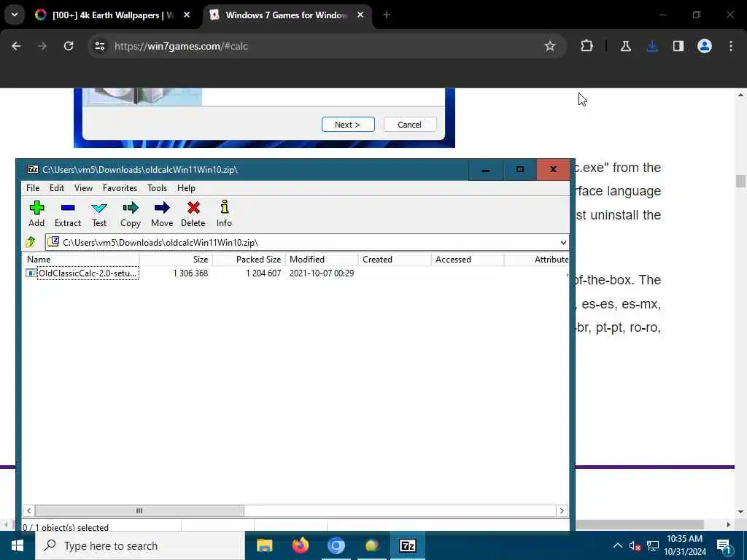747x560 pixels.
Task: Open the 7-Zip View menu
Action: [x=83, y=188]
